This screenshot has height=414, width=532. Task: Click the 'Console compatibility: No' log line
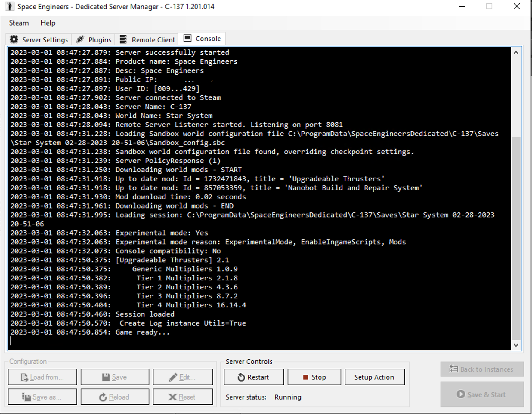[x=116, y=251]
